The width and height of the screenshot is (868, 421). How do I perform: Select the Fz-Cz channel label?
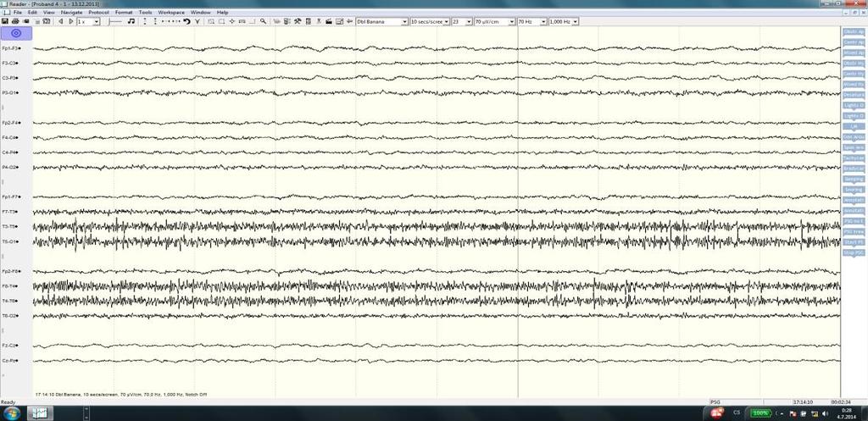[x=10, y=346]
